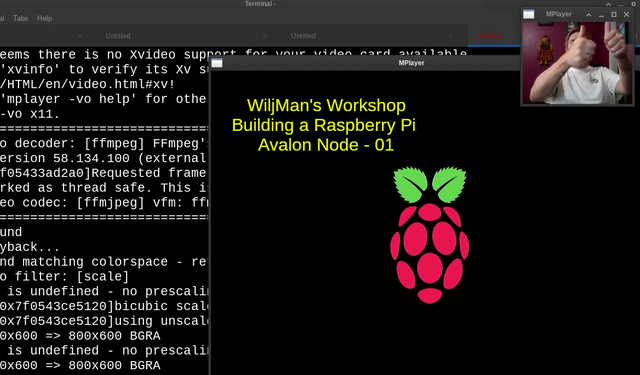Open window menu icon of small MPlayer window
640x375 pixels.
point(529,14)
